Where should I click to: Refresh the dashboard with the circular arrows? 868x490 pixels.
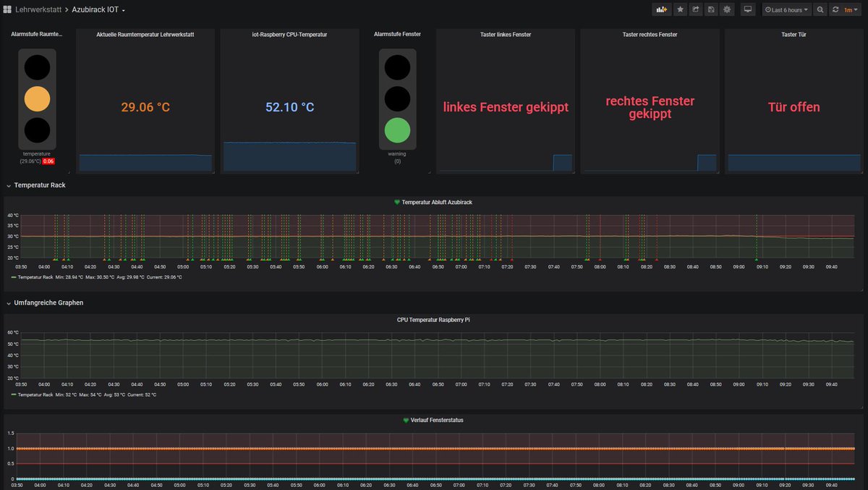coord(835,9)
